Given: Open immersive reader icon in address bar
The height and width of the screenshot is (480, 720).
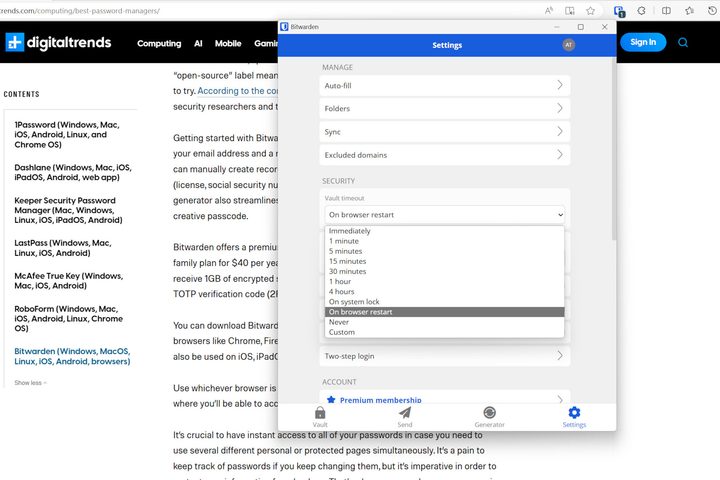Looking at the screenshot, I should (x=570, y=11).
